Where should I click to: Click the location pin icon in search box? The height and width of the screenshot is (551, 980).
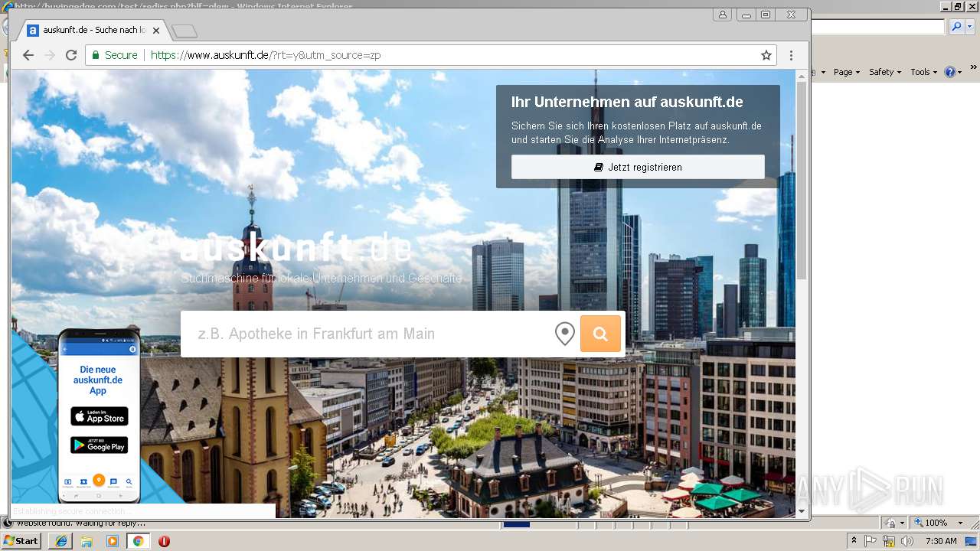coord(564,334)
